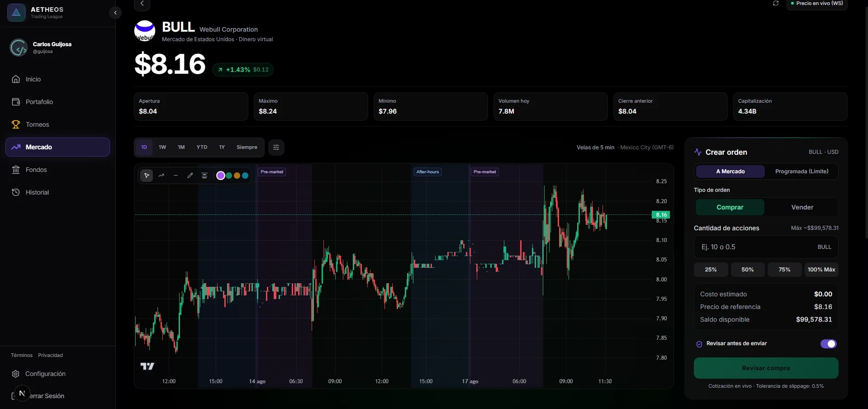Click the Mínimo $7.96 card

(431, 107)
